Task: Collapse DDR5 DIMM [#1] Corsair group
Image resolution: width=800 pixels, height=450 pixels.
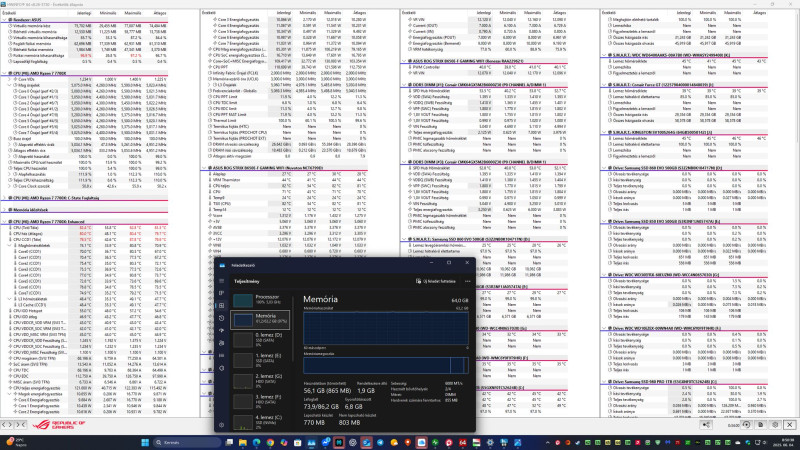Action: (404, 85)
